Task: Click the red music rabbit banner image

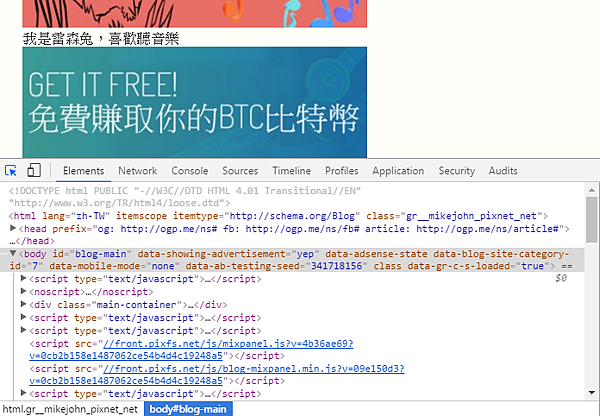Action: [195, 13]
